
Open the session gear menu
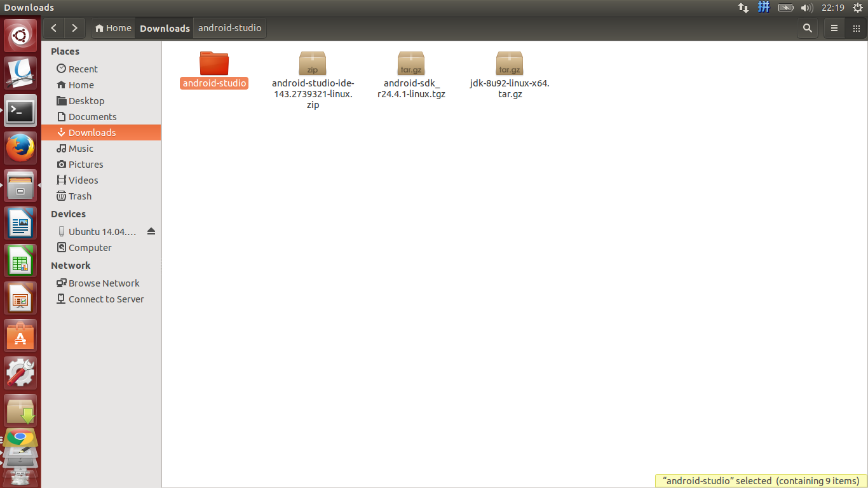857,8
